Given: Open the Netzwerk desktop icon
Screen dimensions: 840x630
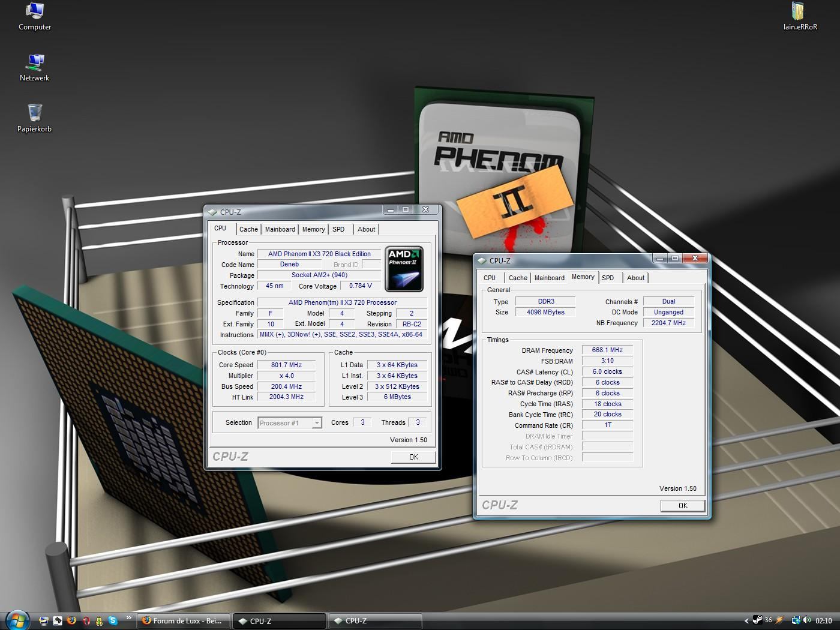Looking at the screenshot, I should click(35, 67).
